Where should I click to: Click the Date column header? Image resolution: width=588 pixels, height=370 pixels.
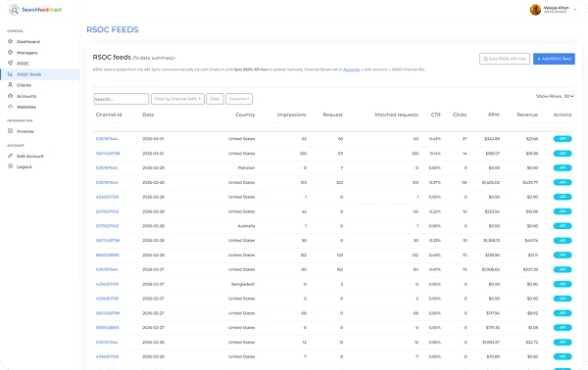148,115
